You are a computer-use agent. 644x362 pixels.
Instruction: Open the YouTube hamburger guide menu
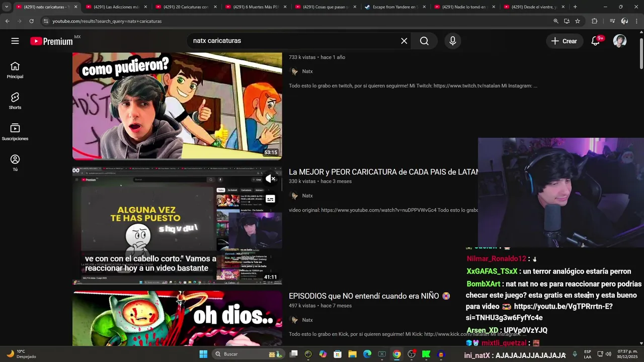click(15, 41)
